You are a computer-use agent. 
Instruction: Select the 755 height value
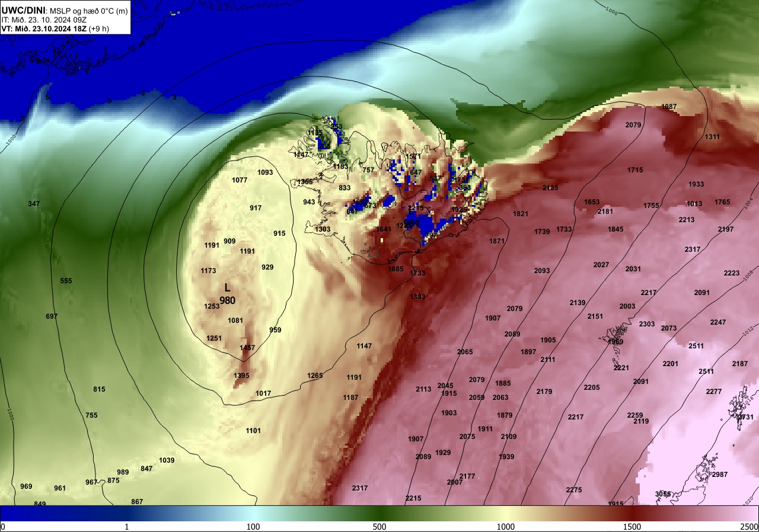point(91,415)
